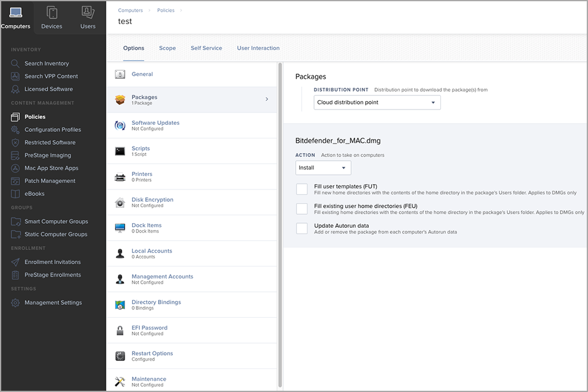Toggle Update Autorun data checkbox
The height and width of the screenshot is (392, 588).
coord(302,228)
